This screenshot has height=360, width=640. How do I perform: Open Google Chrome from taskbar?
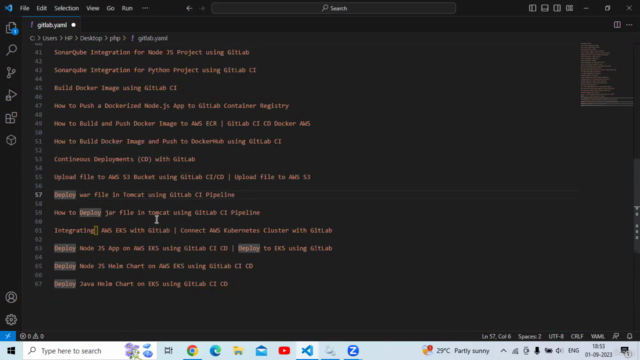(x=192, y=351)
